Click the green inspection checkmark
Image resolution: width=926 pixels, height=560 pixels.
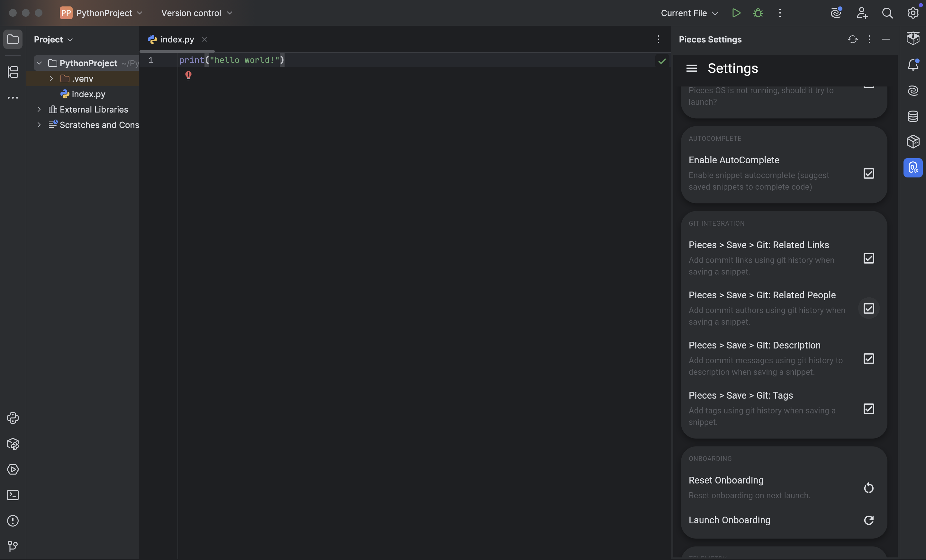[662, 61]
